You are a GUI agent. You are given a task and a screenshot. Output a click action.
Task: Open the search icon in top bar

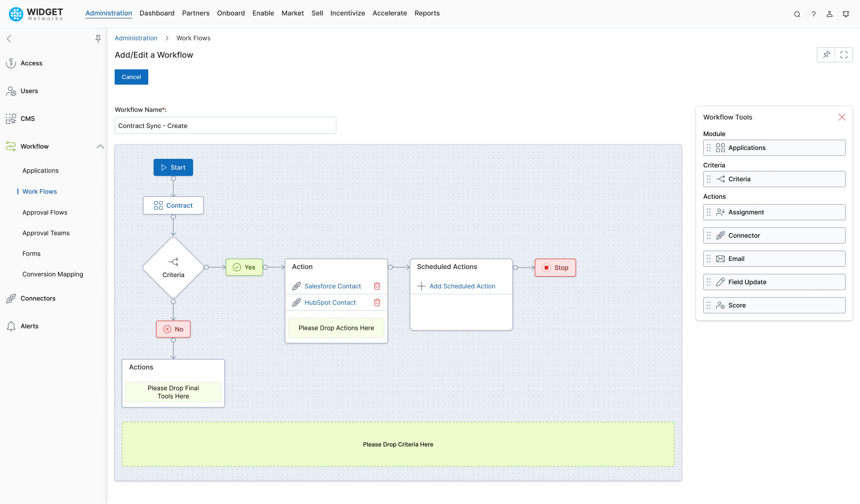coord(797,14)
